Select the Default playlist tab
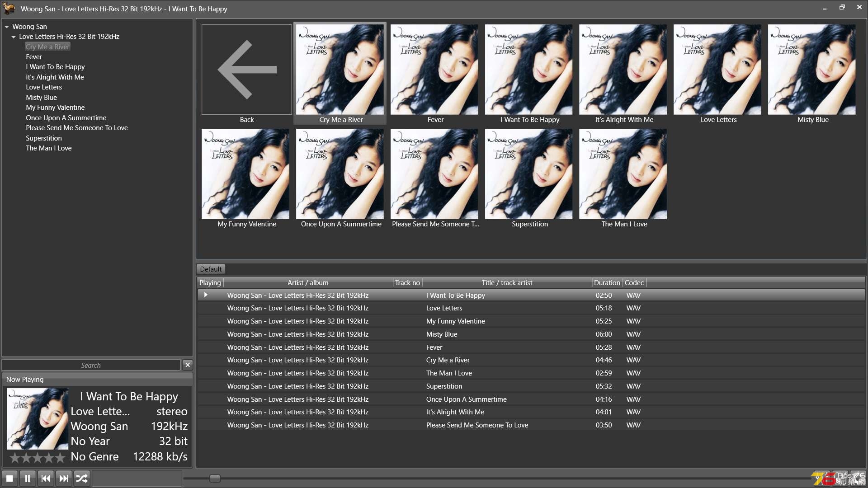Image resolution: width=868 pixels, height=488 pixels. click(x=211, y=269)
